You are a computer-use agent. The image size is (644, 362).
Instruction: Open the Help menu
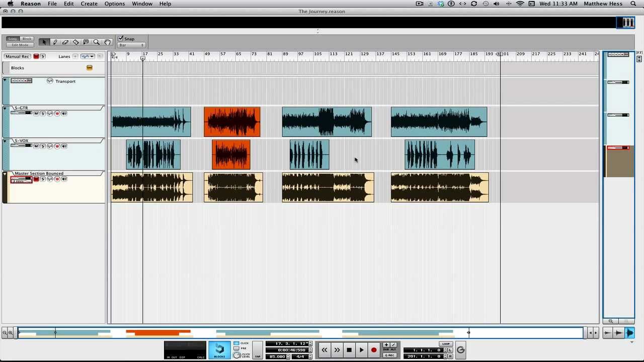pos(165,4)
